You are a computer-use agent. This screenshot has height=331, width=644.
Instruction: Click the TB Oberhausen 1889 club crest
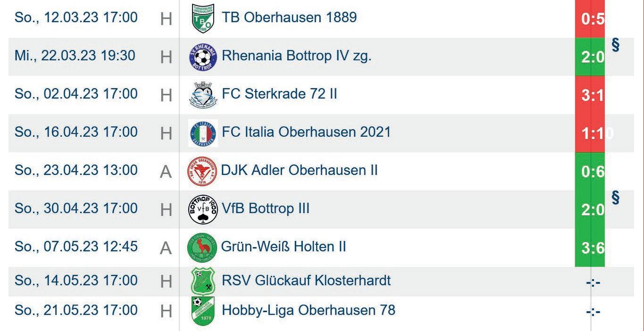coord(203,19)
